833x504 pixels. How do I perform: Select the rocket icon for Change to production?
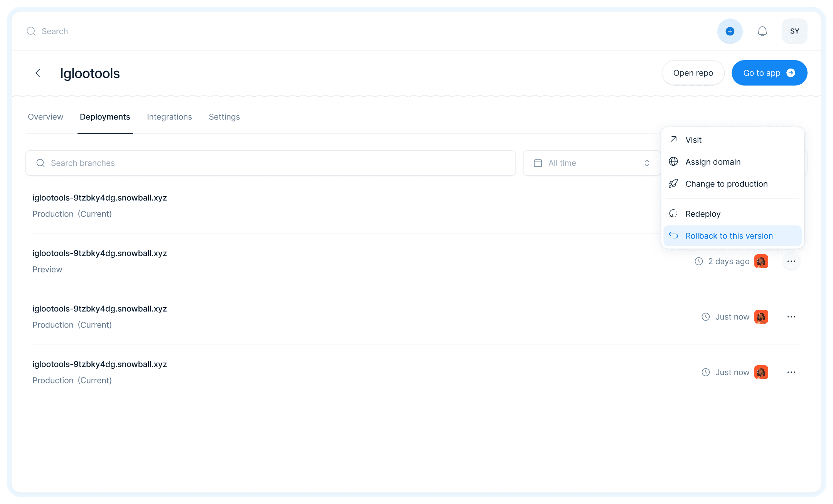[x=673, y=184]
